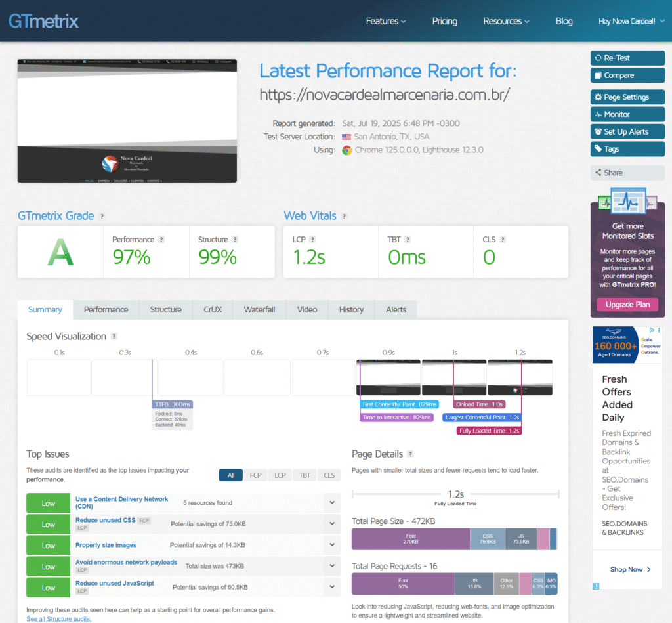Click the help icon next to Web Vitals
Viewport: 672px width, 623px height.
[x=344, y=216]
